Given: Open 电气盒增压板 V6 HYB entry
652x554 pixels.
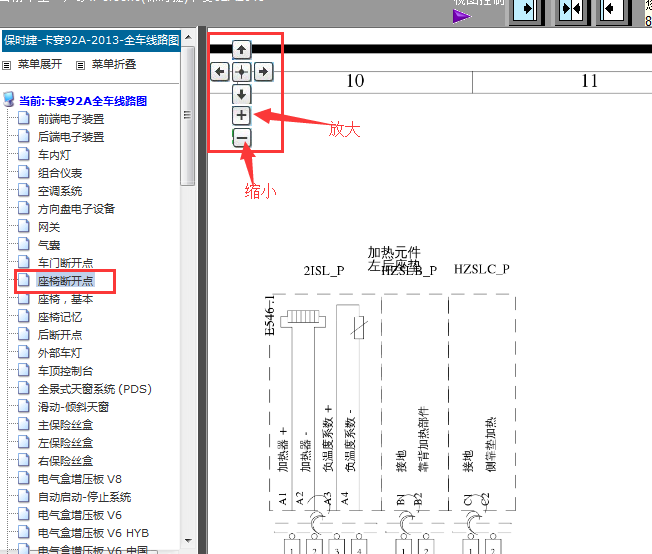Looking at the screenshot, I should point(93,533).
